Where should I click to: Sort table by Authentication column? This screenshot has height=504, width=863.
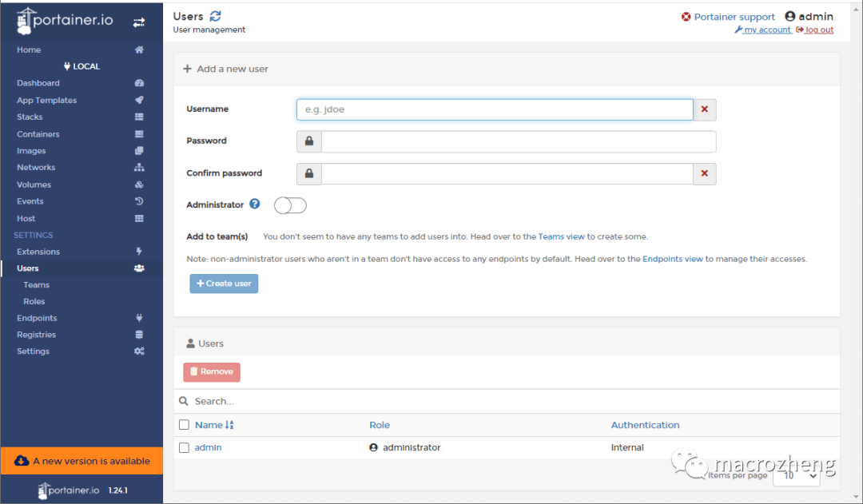[645, 425]
